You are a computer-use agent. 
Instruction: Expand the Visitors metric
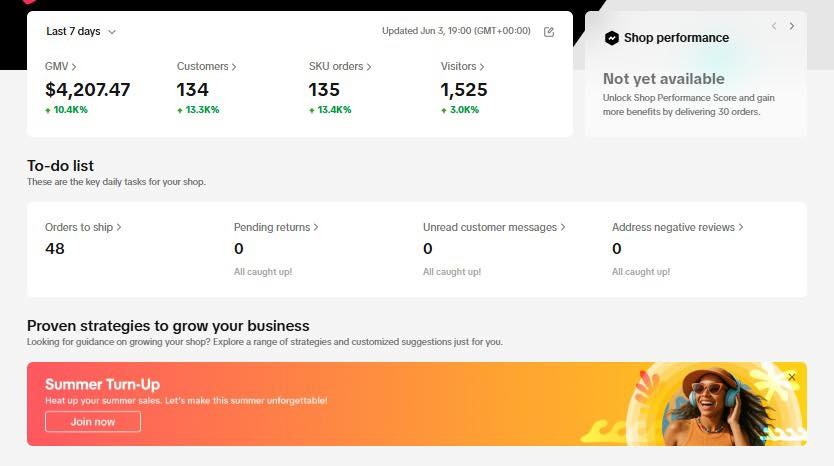tap(463, 67)
